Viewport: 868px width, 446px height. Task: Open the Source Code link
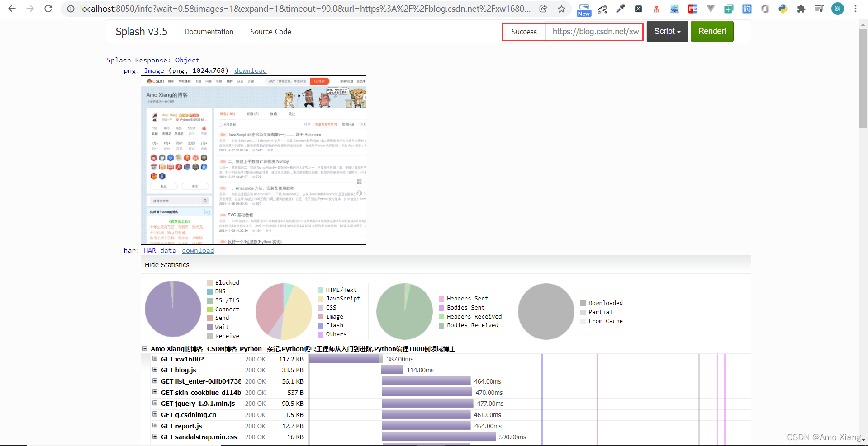(270, 32)
